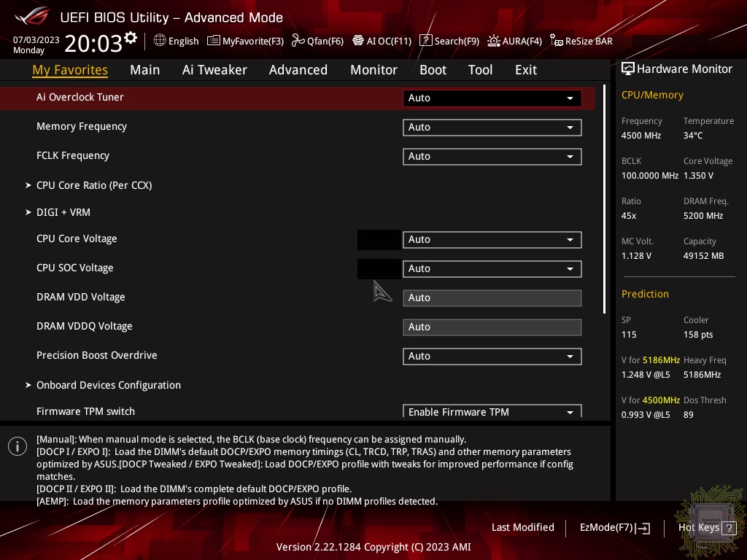Image resolution: width=747 pixels, height=560 pixels.
Task: Open the Precision Boost Overdrive dropdown
Action: 492,357
